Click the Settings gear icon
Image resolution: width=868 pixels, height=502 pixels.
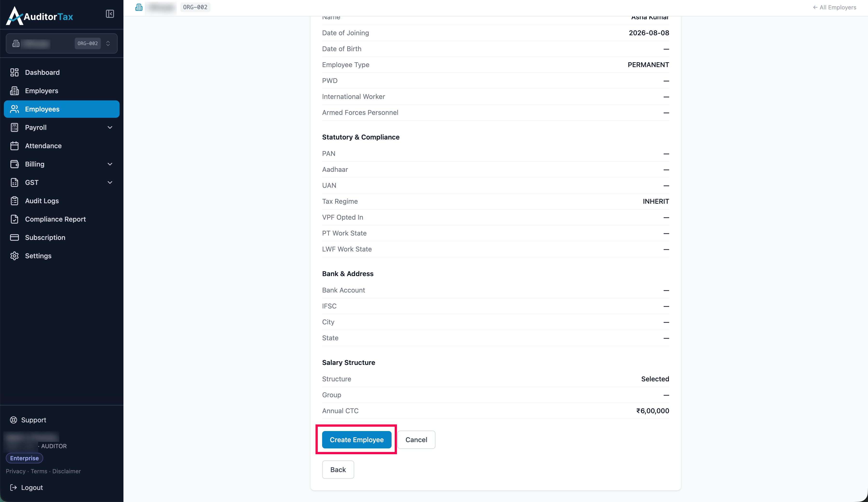click(x=14, y=256)
